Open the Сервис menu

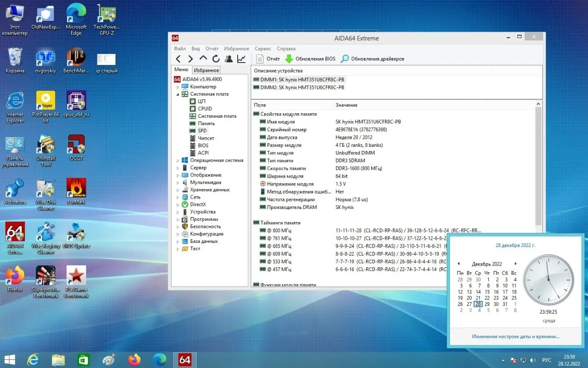(x=263, y=48)
